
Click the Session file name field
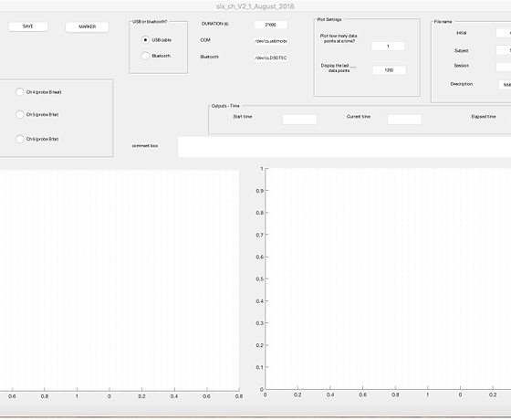coord(504,67)
